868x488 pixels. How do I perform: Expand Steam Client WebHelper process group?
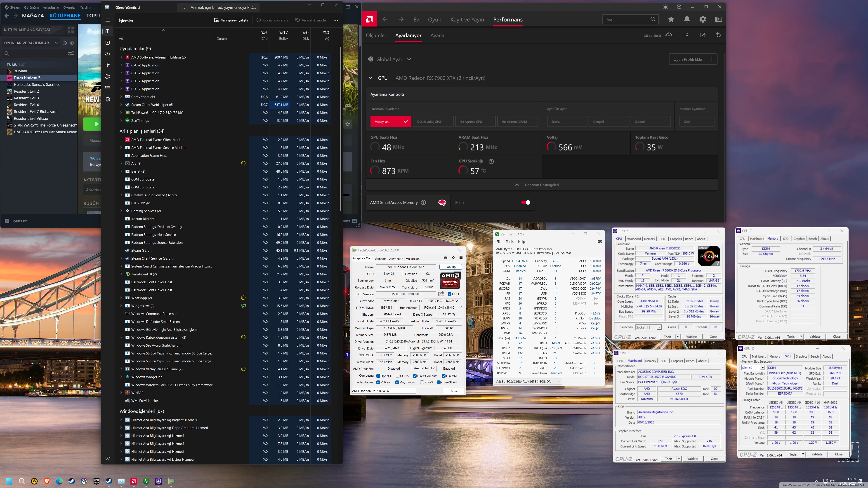point(121,105)
